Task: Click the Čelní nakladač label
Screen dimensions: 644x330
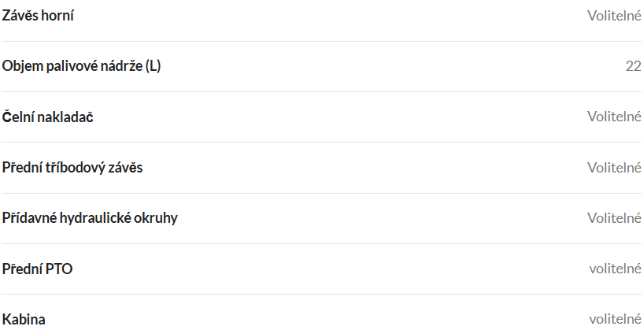Action: (48, 117)
